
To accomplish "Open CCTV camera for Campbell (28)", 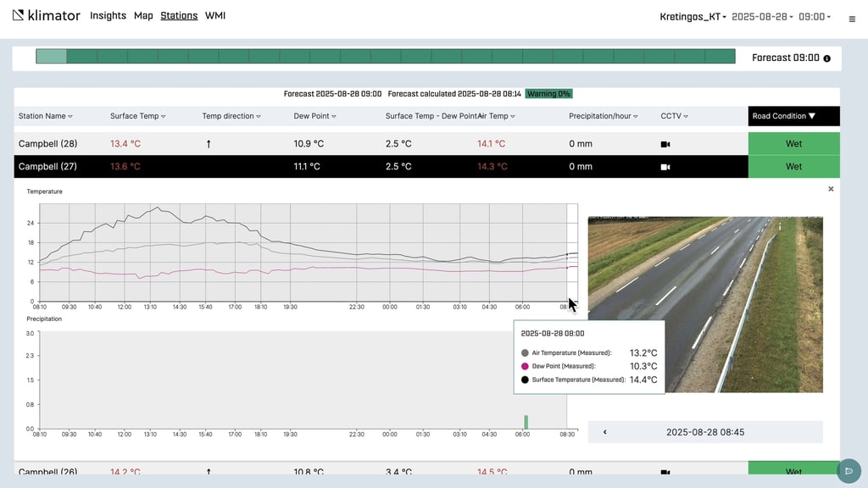I will pyautogui.click(x=665, y=144).
